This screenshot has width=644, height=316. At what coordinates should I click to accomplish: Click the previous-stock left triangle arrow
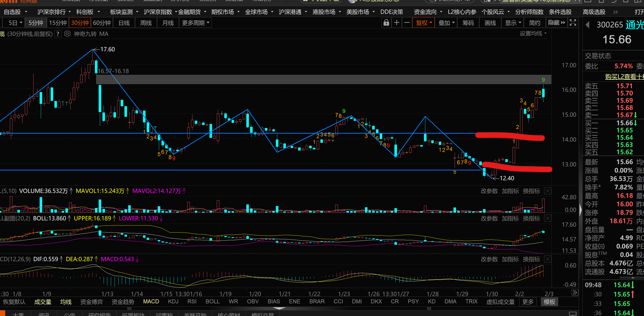(588, 25)
